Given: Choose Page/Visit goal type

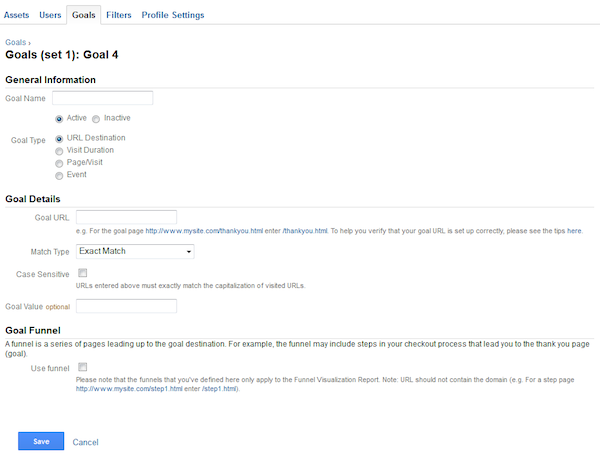Looking at the screenshot, I should click(x=59, y=163).
